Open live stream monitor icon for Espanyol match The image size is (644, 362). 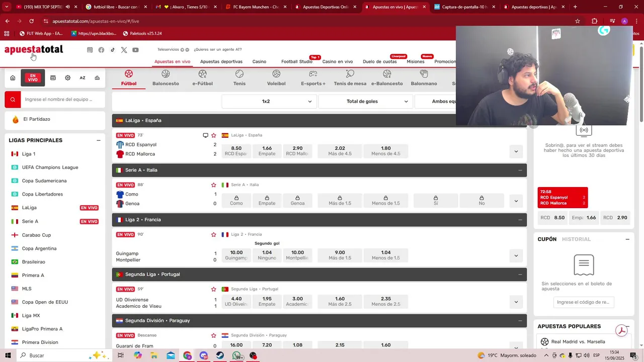205,135
